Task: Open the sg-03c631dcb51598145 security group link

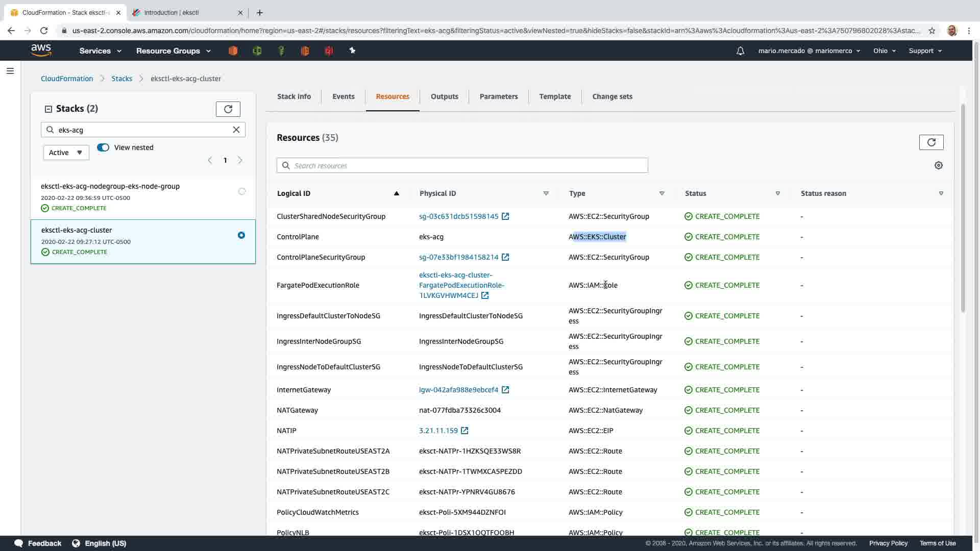Action: [x=458, y=216]
